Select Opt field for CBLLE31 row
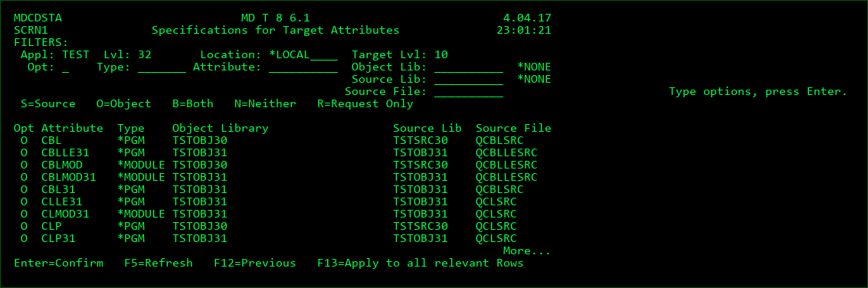This screenshot has width=868, height=288. (24, 152)
